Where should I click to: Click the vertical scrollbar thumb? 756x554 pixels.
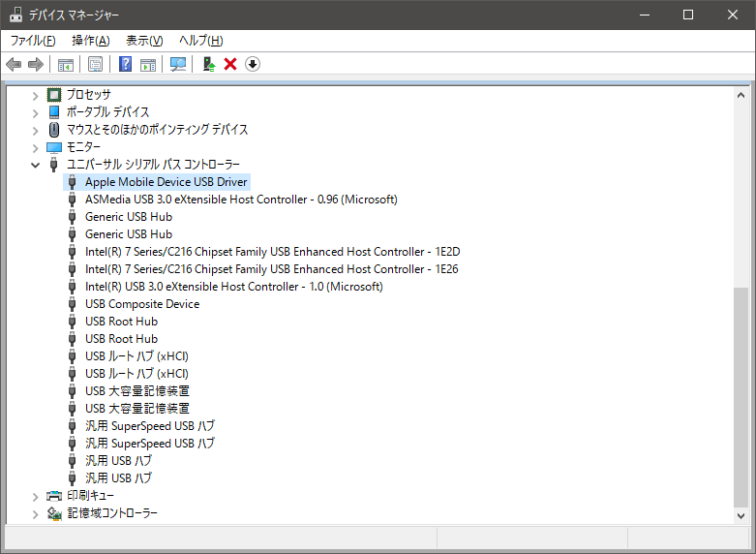click(x=741, y=397)
